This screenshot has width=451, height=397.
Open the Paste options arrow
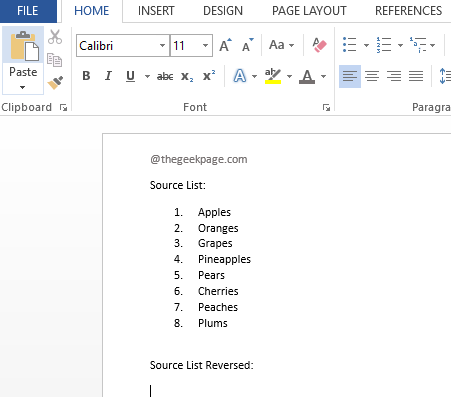[23, 88]
